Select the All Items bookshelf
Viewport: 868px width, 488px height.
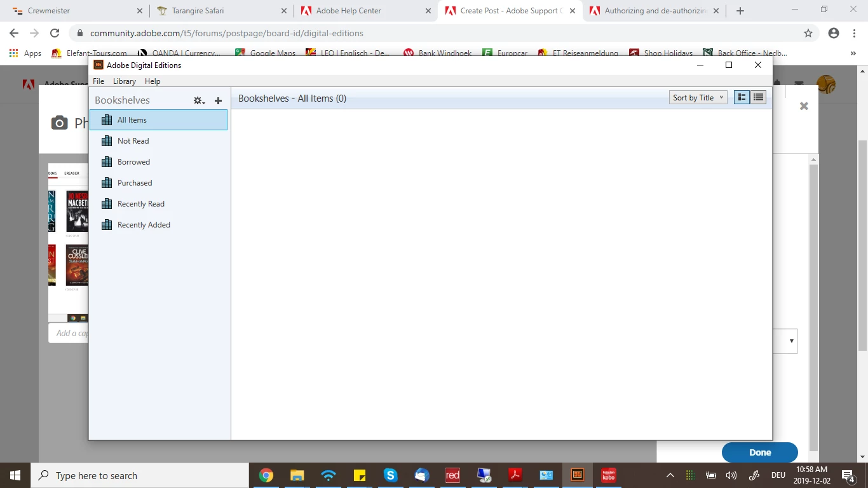[158, 120]
